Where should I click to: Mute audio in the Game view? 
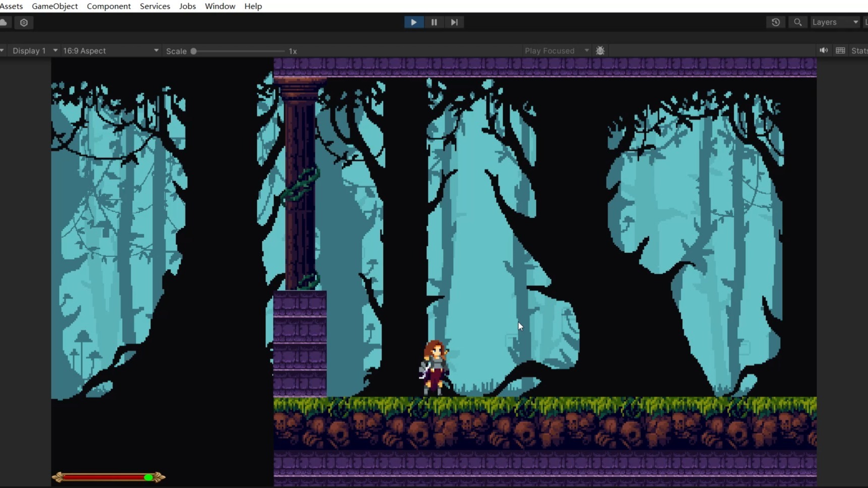pos(824,50)
